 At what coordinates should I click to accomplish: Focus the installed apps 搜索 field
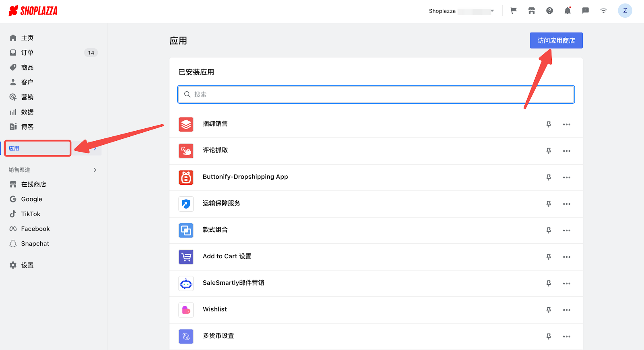click(376, 95)
